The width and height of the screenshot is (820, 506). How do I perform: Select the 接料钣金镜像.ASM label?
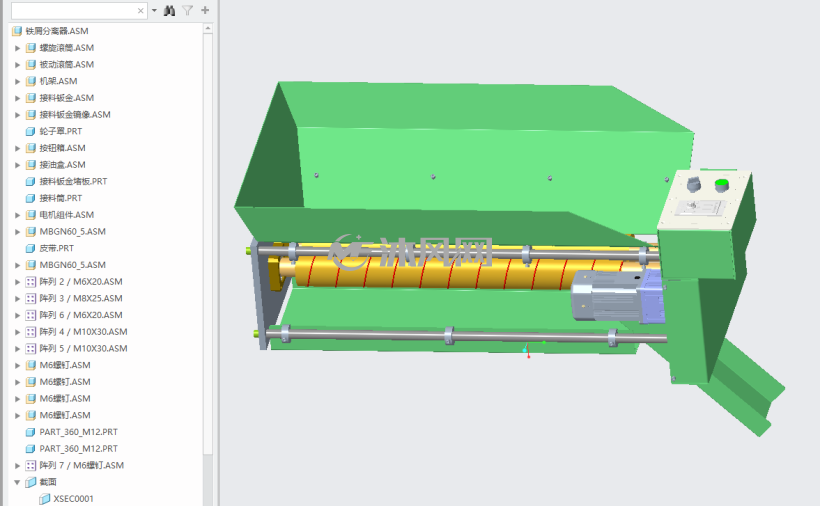point(75,114)
